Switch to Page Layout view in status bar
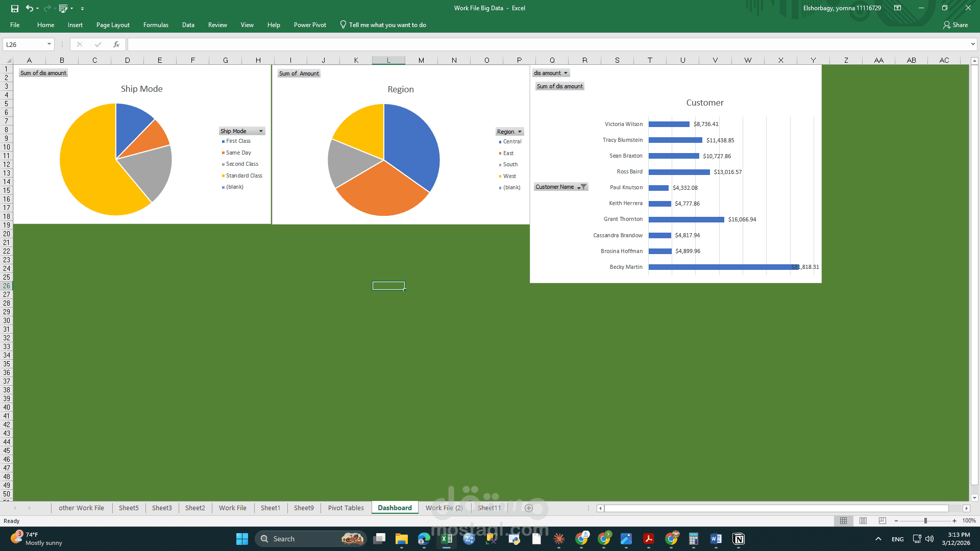The width and height of the screenshot is (980, 551). pos(863,521)
